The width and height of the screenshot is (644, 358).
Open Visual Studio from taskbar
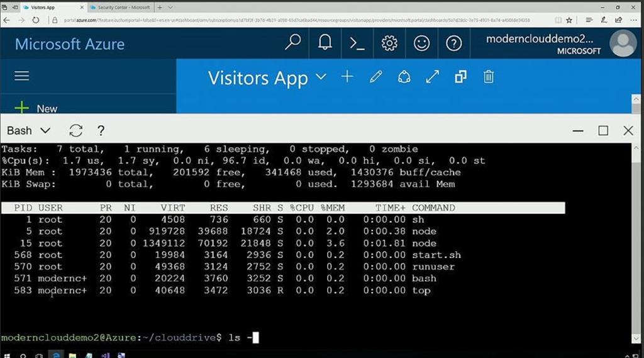coord(105,355)
